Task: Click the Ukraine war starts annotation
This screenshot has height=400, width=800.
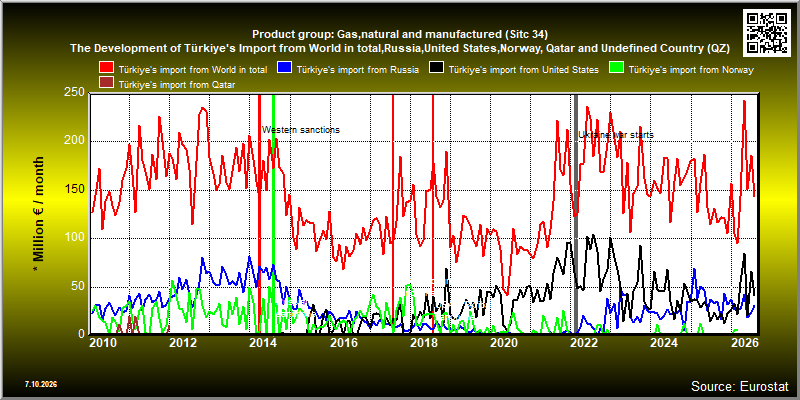Action: pos(616,135)
